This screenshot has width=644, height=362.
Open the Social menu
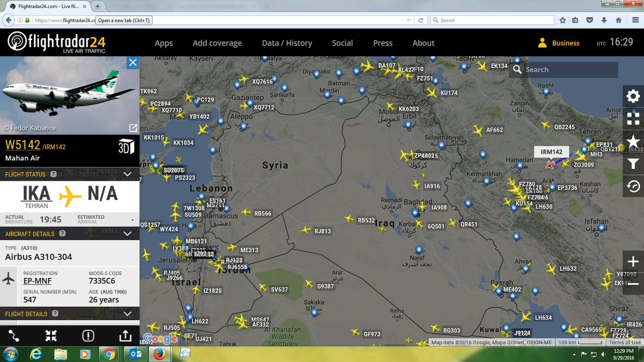click(342, 43)
